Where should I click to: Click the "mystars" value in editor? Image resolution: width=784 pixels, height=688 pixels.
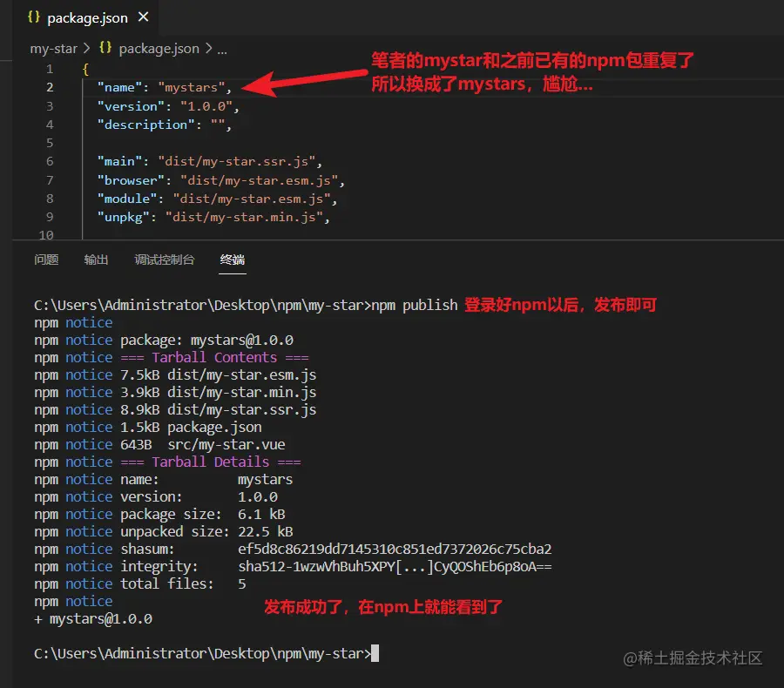192,87
